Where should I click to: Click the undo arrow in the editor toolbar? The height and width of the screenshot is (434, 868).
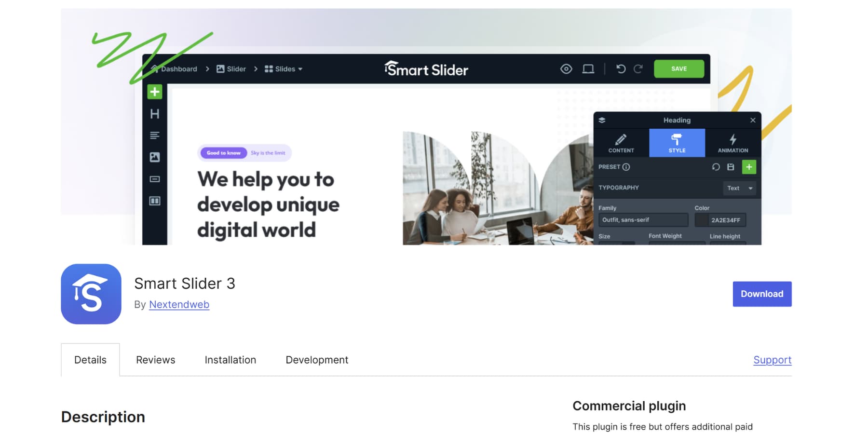tap(620, 69)
